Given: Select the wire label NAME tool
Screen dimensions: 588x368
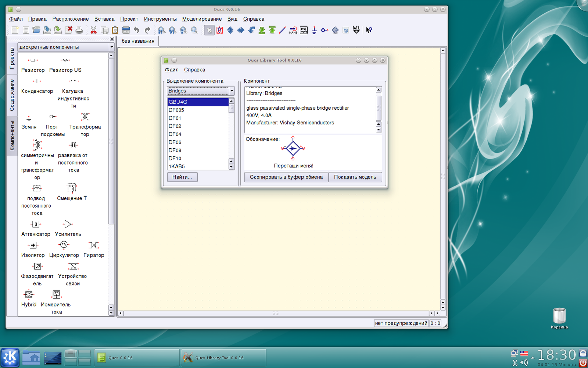Looking at the screenshot, I should pos(293,30).
